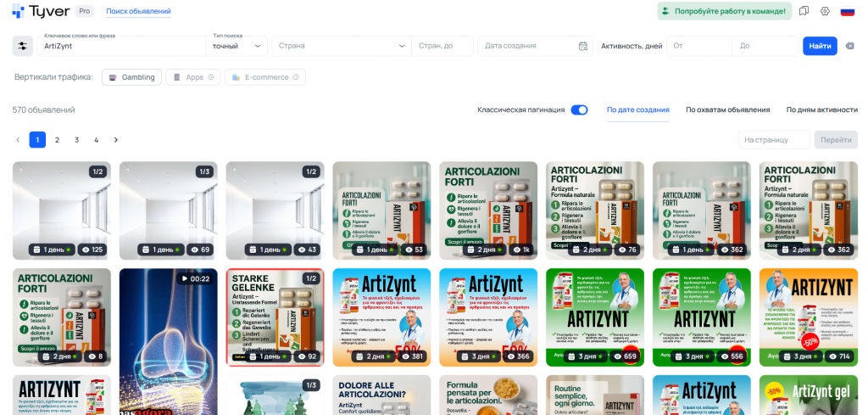Click the 1/2 carousel badge on STARKE GELENKE ad
The height and width of the screenshot is (415, 868).
(x=312, y=278)
